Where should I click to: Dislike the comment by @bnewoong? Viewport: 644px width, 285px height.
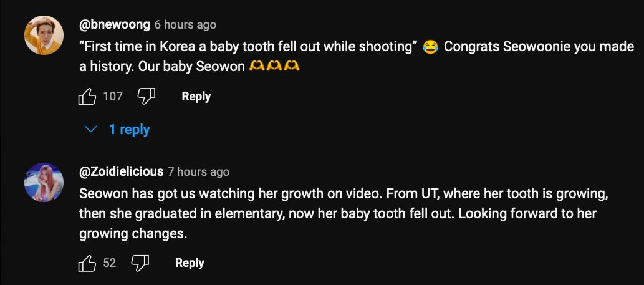146,96
